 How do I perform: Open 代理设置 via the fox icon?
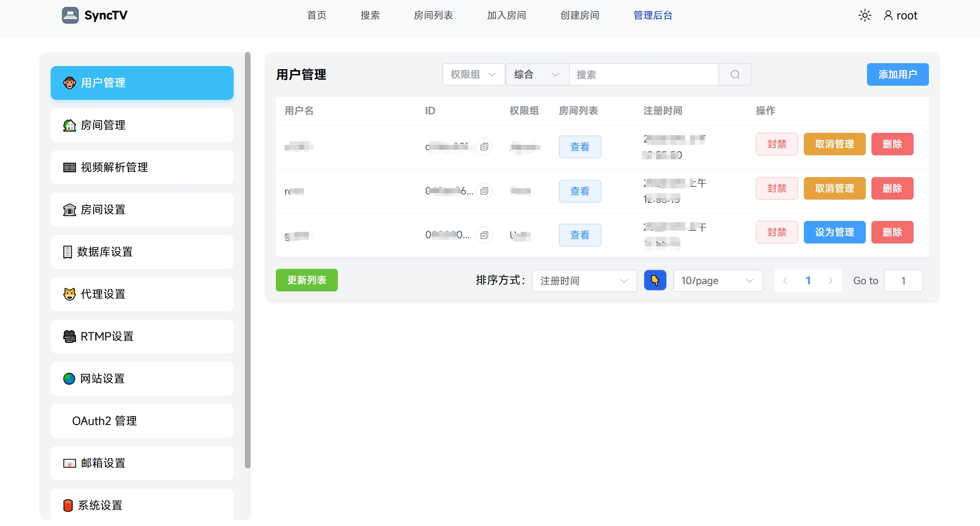[69, 294]
